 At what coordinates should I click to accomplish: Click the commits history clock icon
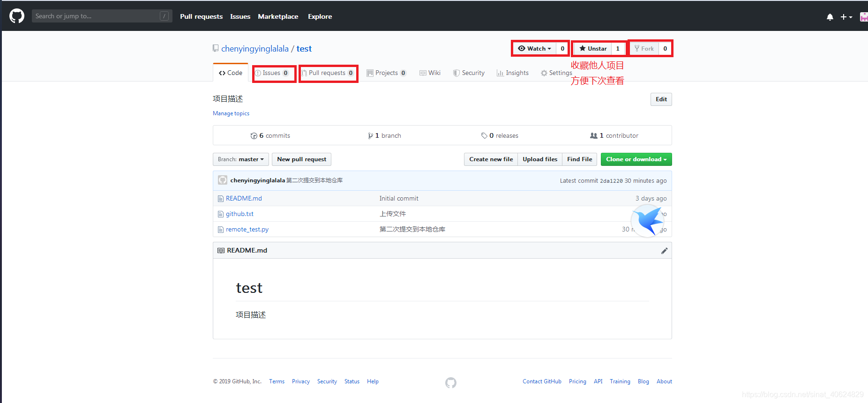[x=254, y=136]
